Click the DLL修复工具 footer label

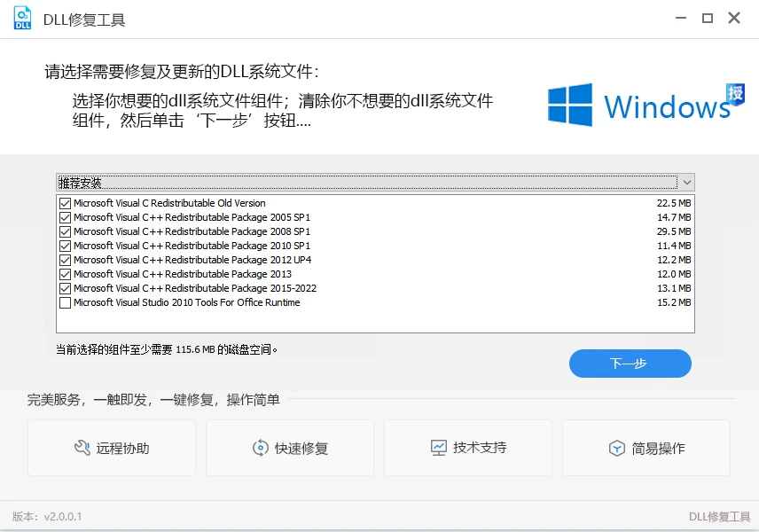[x=719, y=517]
